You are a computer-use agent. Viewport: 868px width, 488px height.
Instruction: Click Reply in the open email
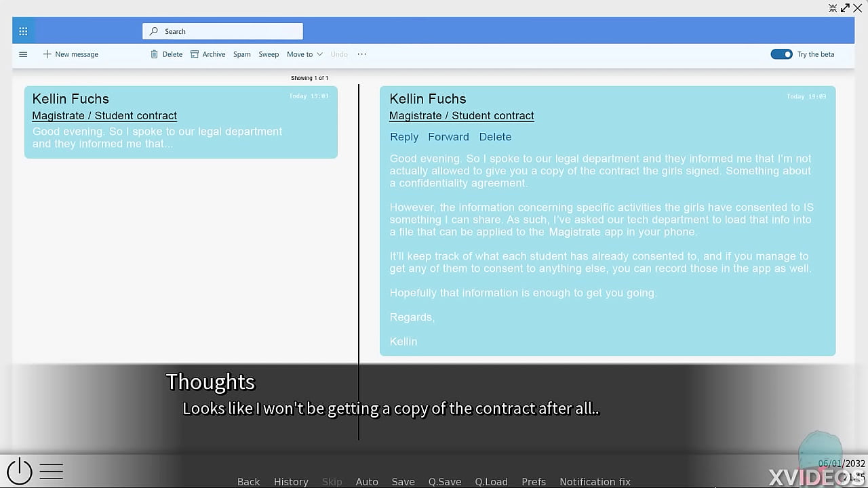coord(404,137)
